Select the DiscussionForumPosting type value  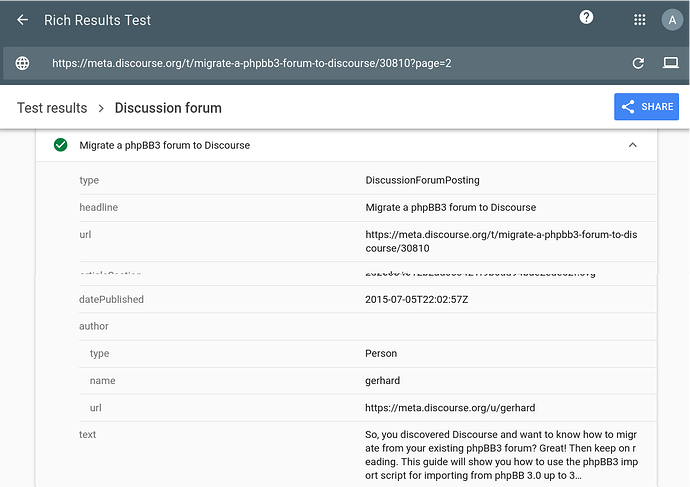[x=422, y=180]
